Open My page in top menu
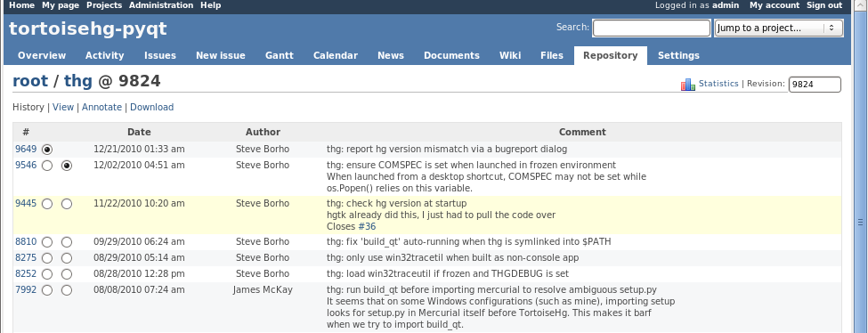The width and height of the screenshot is (868, 333). point(61,5)
